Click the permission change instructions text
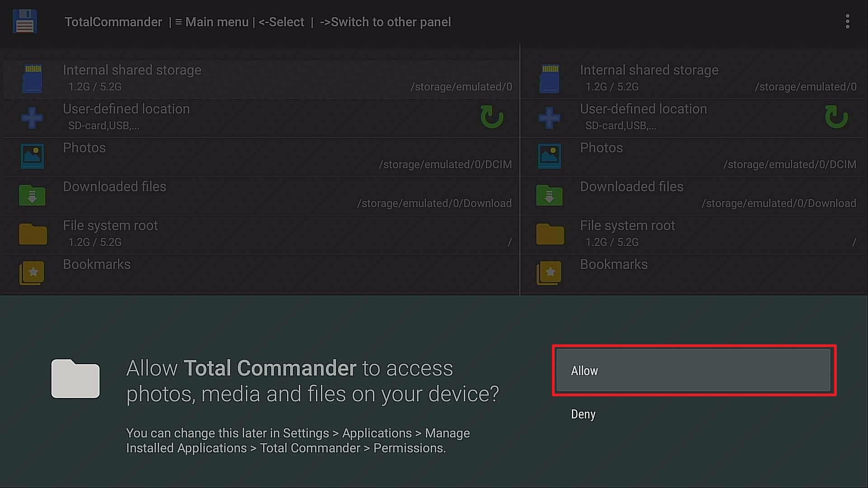 click(x=298, y=441)
